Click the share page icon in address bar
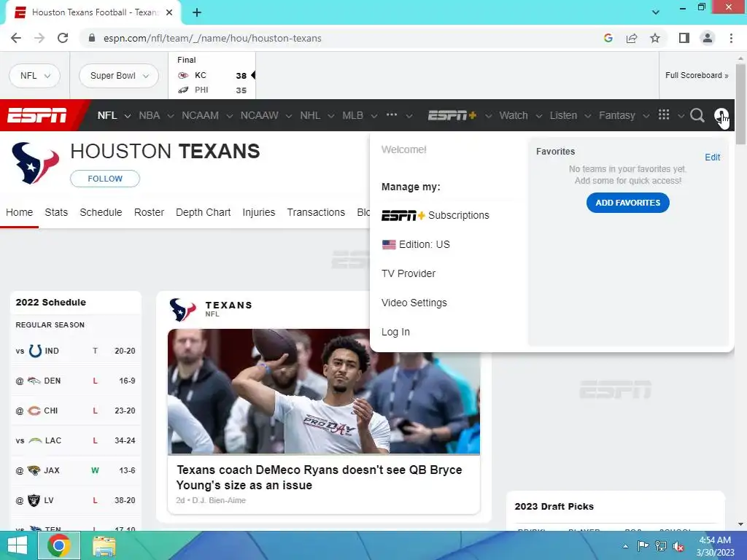 coord(632,38)
